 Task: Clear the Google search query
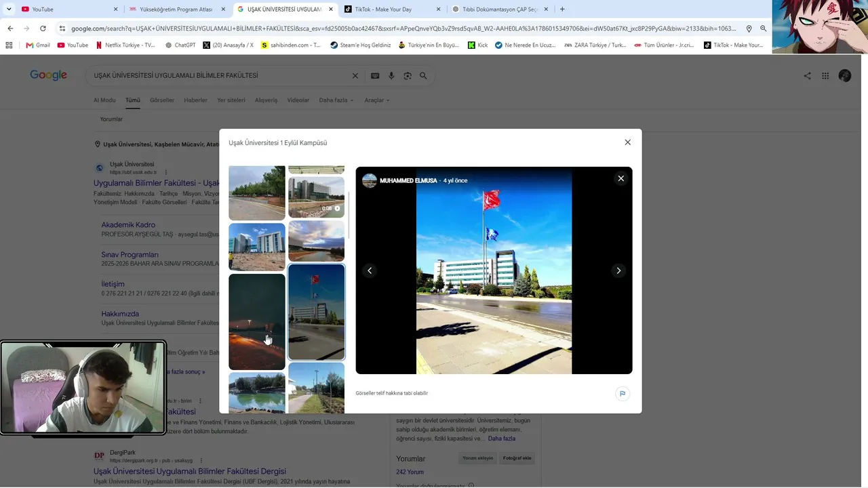[355, 76]
